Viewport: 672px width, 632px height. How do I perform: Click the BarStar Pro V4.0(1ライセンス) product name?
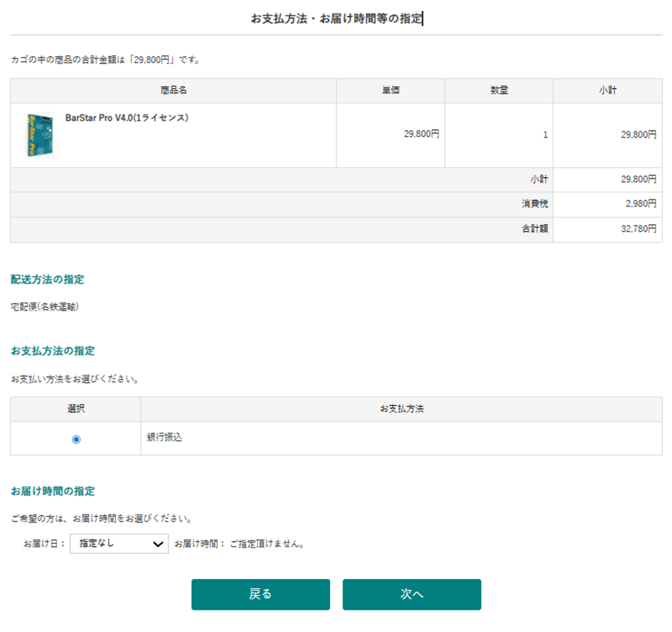127,118
